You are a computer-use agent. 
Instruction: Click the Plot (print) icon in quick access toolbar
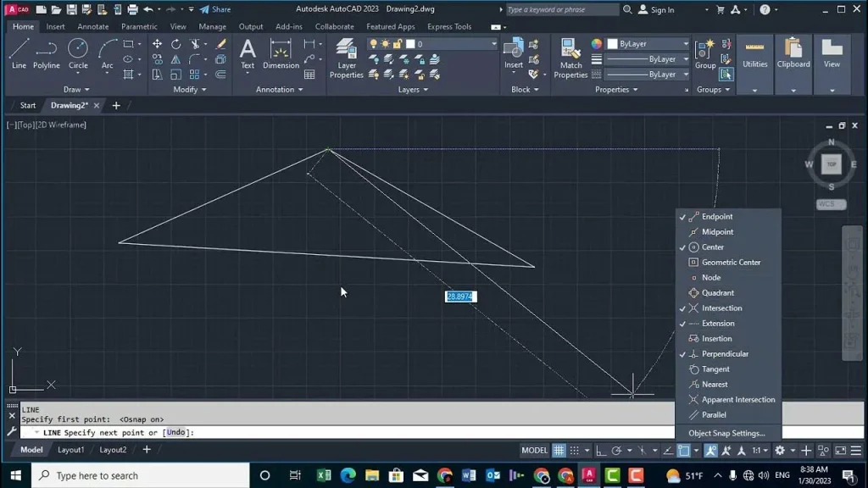point(132,9)
